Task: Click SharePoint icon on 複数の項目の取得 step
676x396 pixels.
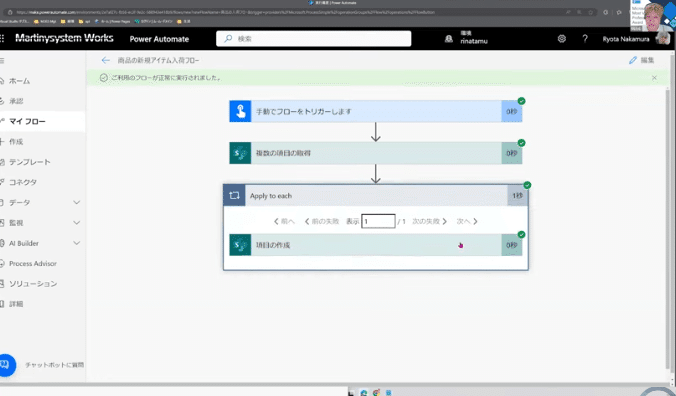Action: pos(240,153)
